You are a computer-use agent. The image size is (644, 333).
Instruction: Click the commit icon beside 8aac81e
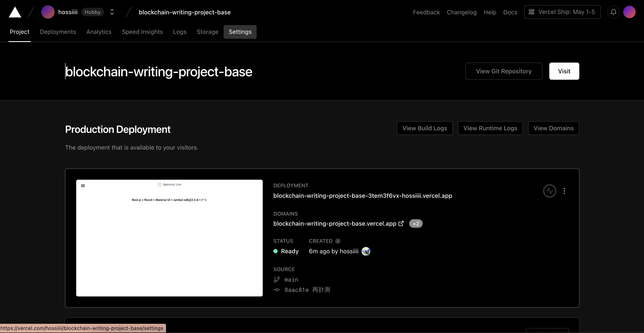tap(277, 290)
